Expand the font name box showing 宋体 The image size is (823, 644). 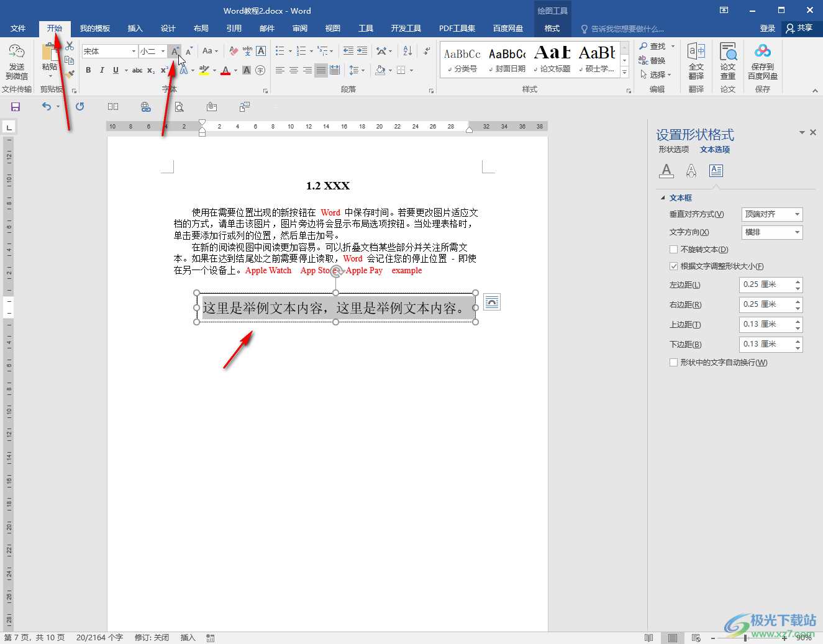pyautogui.click(x=134, y=52)
